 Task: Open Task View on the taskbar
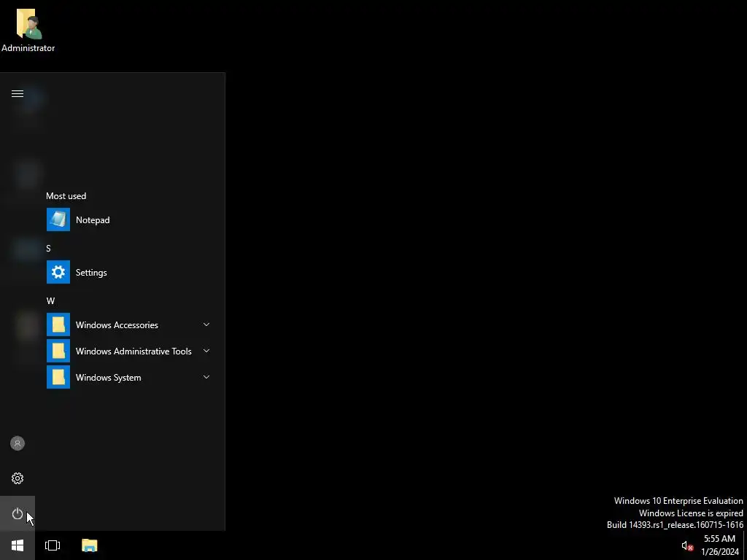[x=53, y=545]
